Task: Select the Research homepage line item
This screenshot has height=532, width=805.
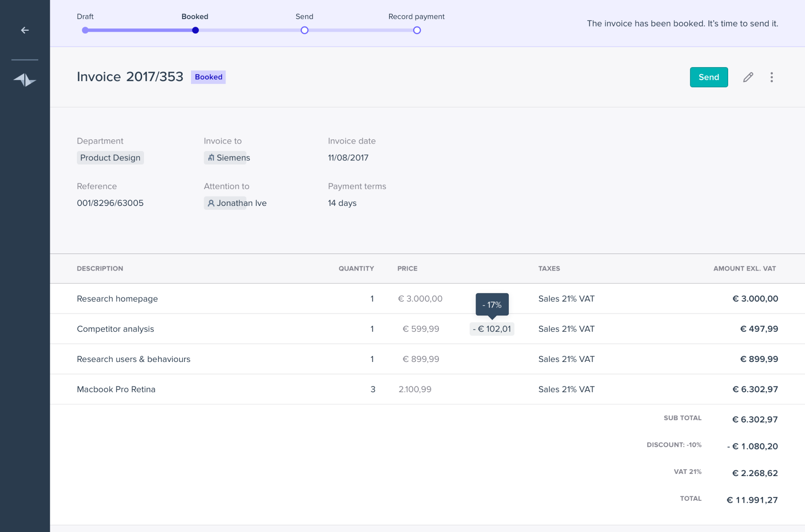Action: [x=117, y=299]
